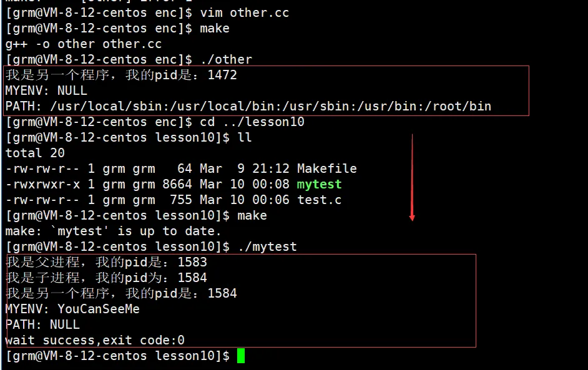Click the parent pid value 1583

click(192, 262)
